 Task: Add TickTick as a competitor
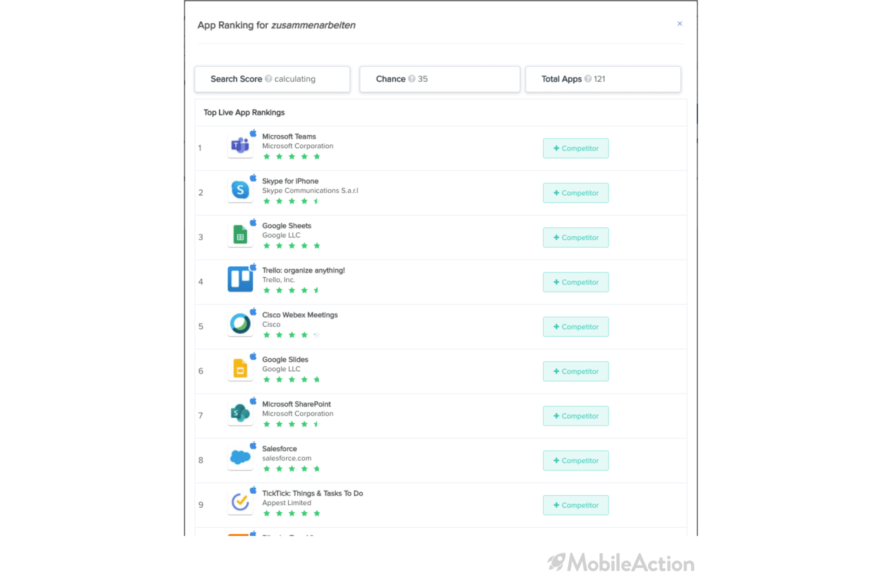pos(576,505)
